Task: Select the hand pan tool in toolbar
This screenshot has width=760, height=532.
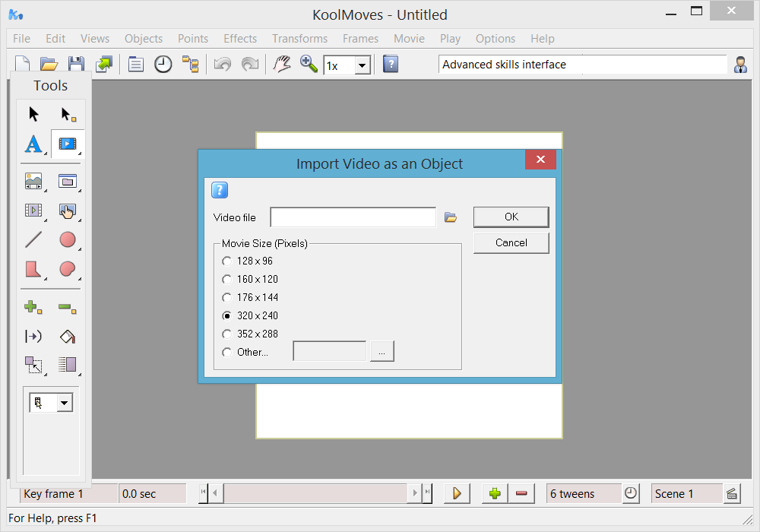Action: click(x=282, y=64)
